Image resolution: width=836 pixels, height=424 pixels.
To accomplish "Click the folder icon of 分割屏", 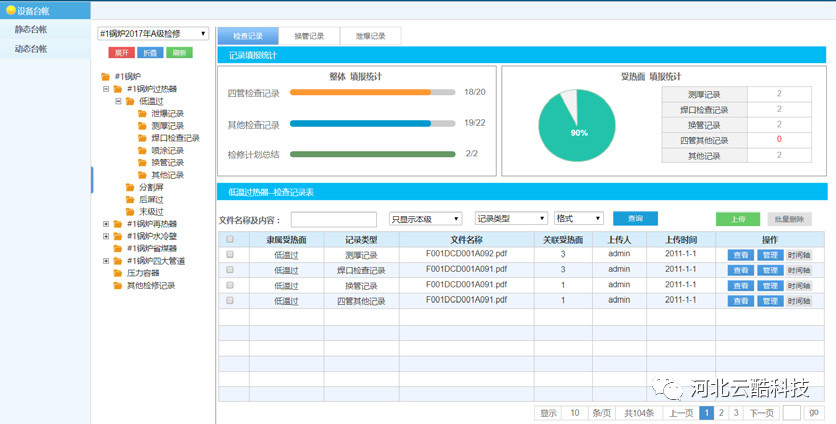I will pyautogui.click(x=130, y=187).
